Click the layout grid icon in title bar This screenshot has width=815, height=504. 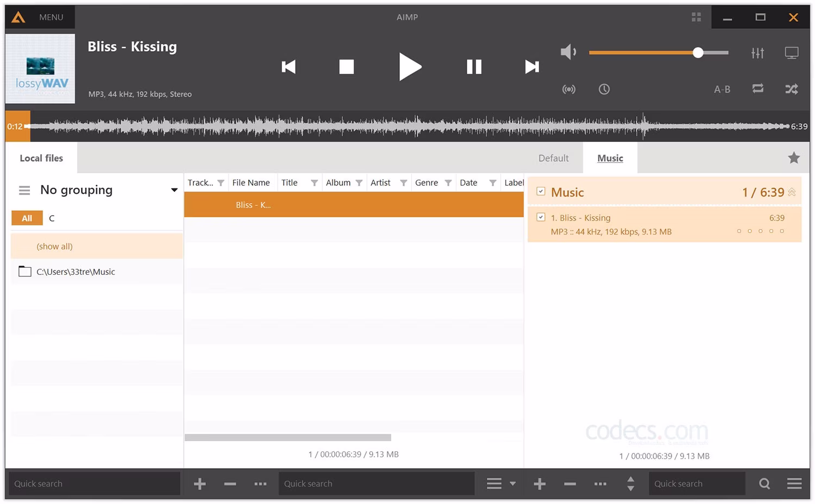click(697, 17)
